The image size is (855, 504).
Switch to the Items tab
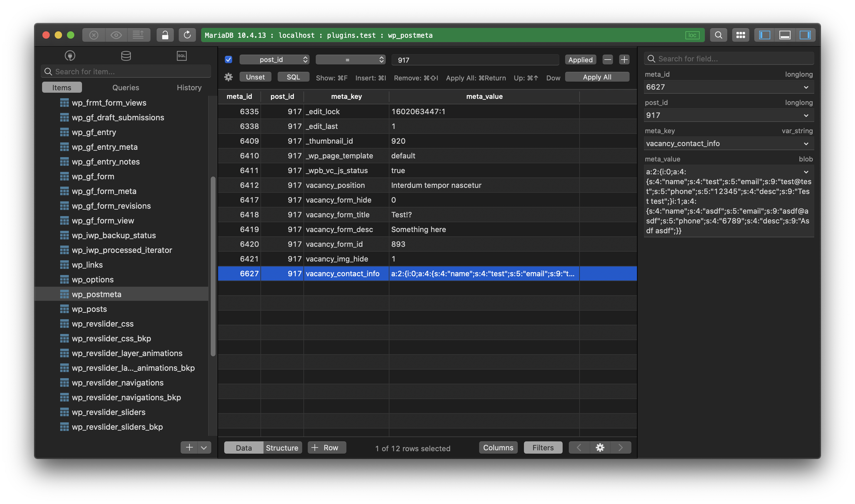point(62,87)
